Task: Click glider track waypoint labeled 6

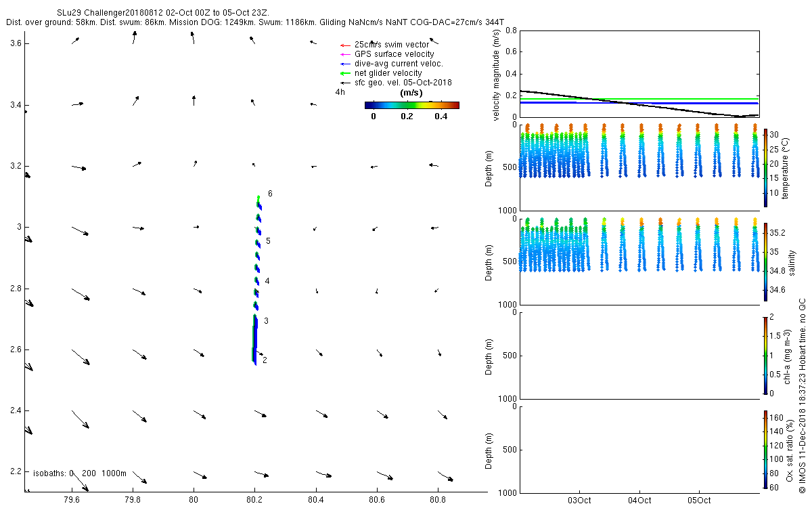Action: [270, 194]
